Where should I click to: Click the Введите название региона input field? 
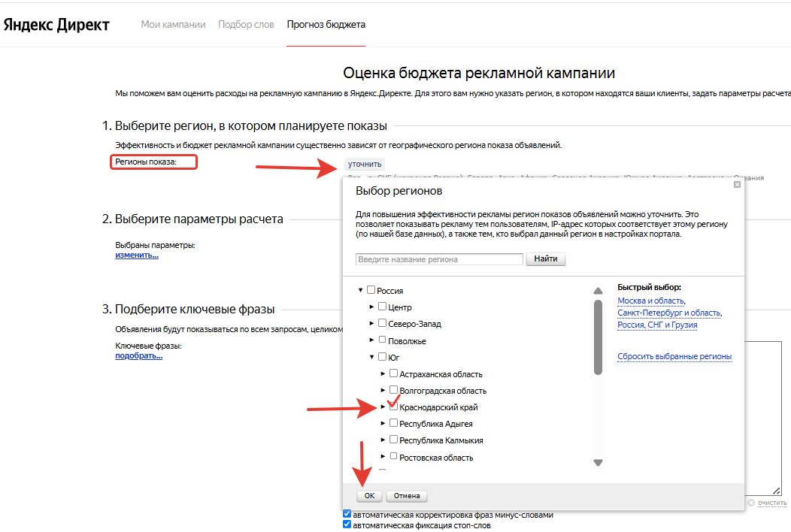(439, 259)
